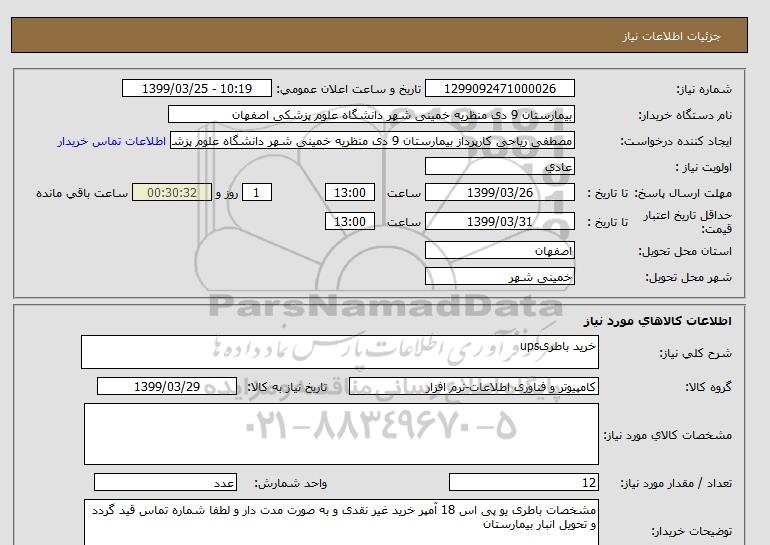This screenshot has height=545, width=770.
Task: Click the request creator field مصطفی ریاحی
Action: coord(372,140)
